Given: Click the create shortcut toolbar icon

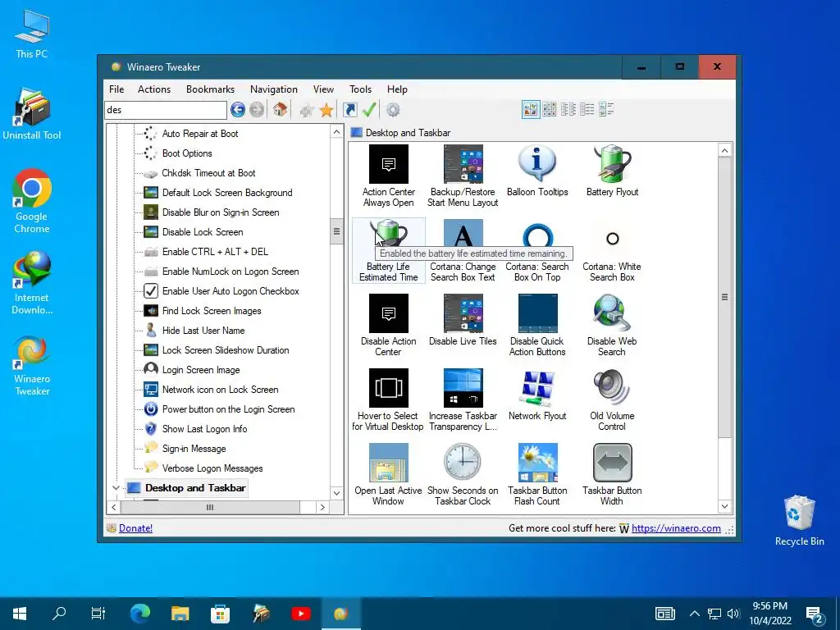Looking at the screenshot, I should click(x=349, y=110).
